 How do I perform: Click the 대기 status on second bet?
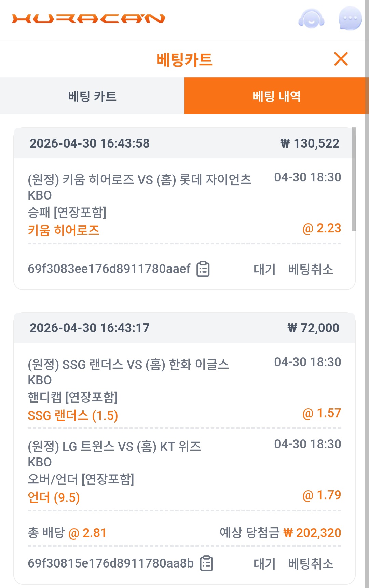pyautogui.click(x=264, y=563)
